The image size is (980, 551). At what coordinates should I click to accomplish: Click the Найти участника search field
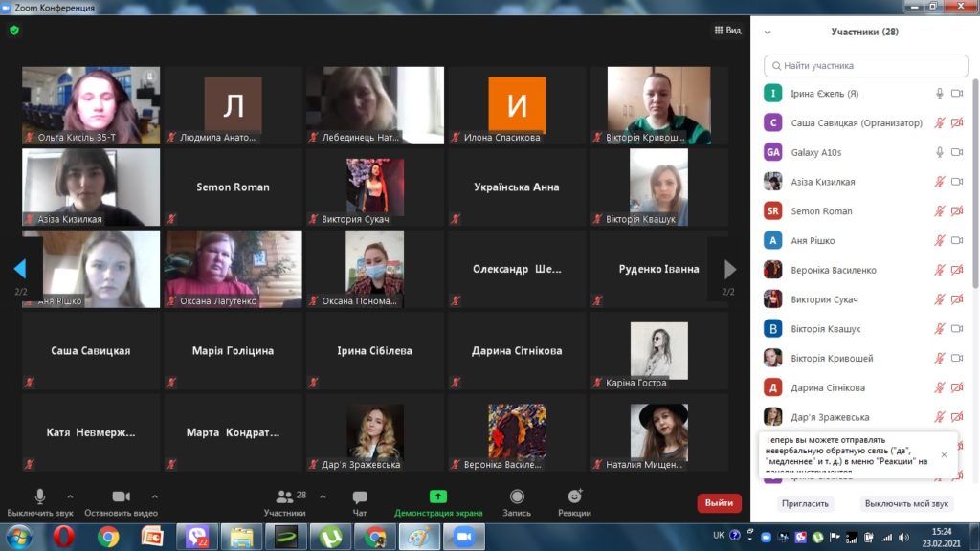[x=866, y=66]
